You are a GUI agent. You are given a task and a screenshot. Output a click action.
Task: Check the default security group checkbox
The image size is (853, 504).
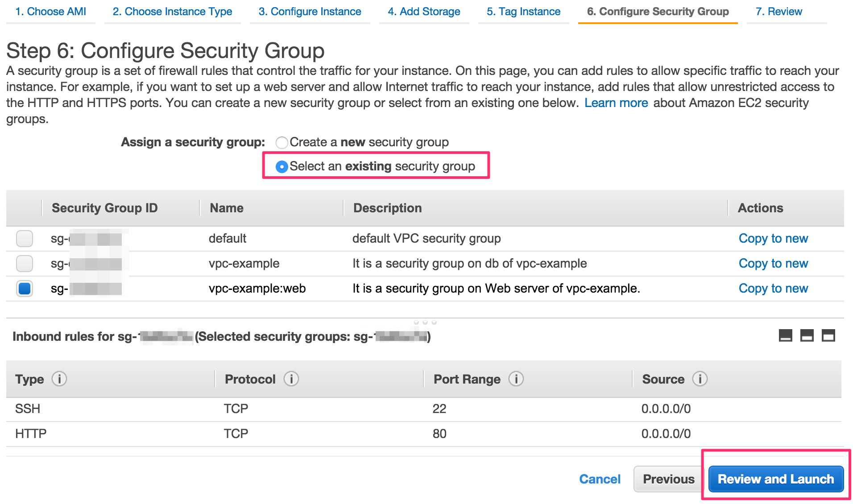(25, 239)
